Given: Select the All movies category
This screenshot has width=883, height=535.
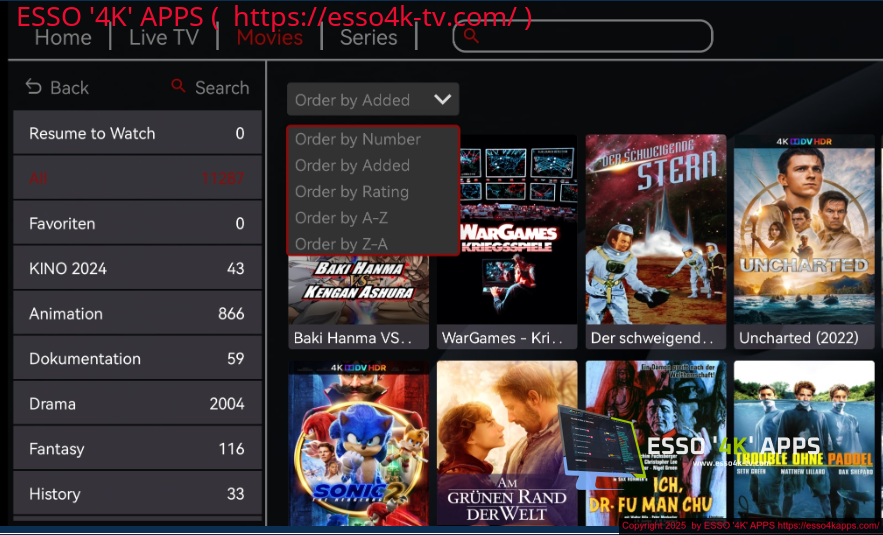Looking at the screenshot, I should [137, 178].
